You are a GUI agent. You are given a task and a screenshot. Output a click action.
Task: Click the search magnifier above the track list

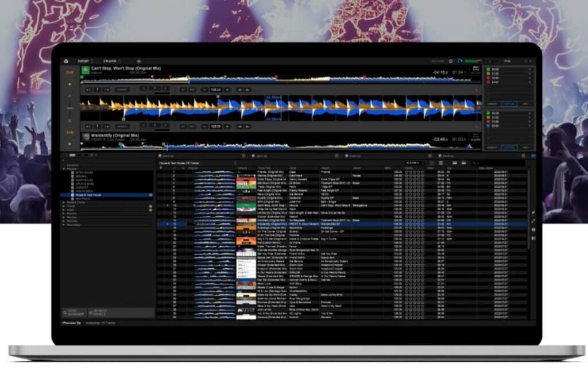coord(474,162)
